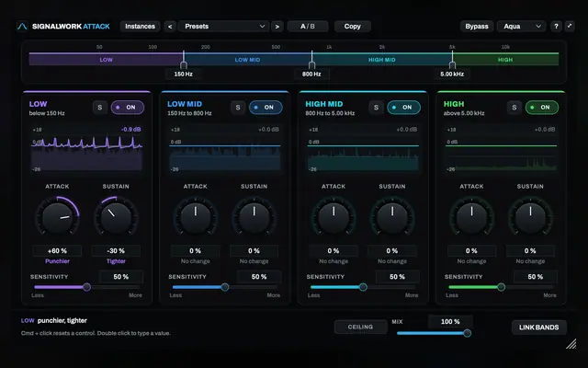The width and height of the screenshot is (588, 368).
Task: Click the 5.00 kHz crossover frequency label
Action: point(452,74)
